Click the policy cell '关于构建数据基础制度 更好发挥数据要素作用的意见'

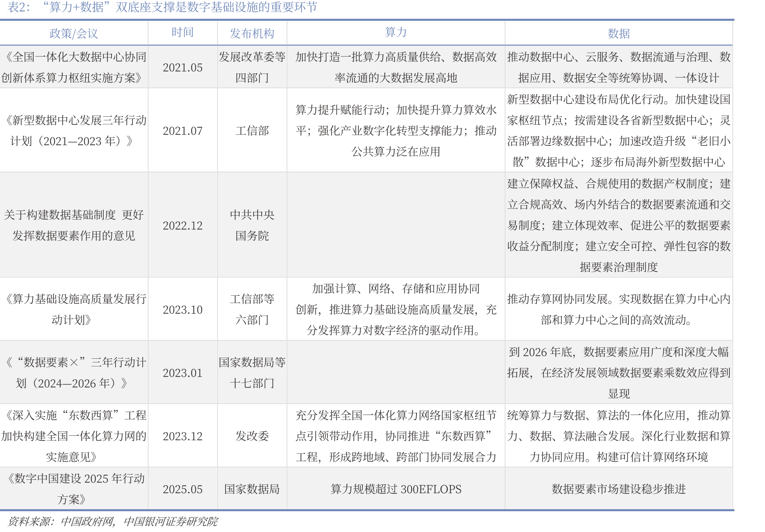[74, 225]
